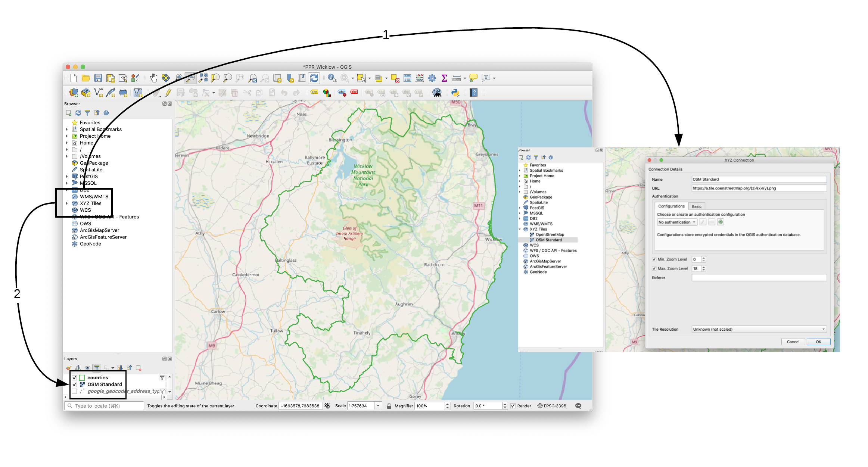Switch to the Basic authentication tab

[x=696, y=206]
